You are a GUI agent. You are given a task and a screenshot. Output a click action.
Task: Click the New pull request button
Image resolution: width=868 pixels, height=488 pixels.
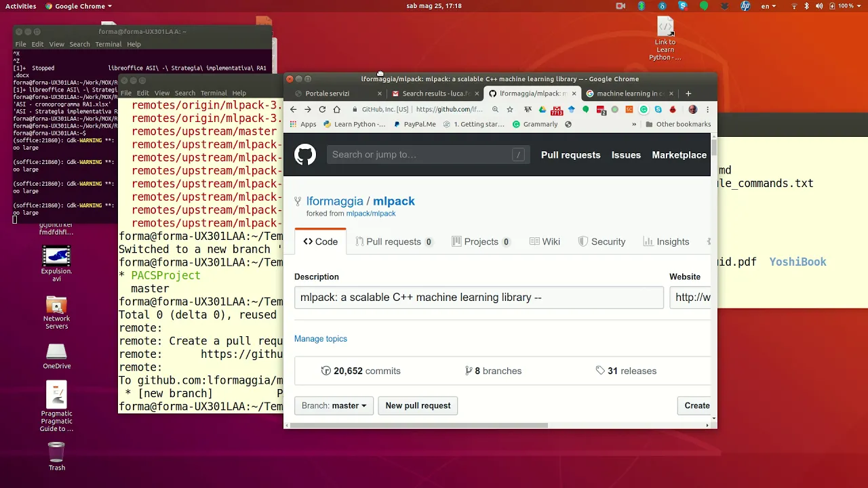(x=418, y=405)
